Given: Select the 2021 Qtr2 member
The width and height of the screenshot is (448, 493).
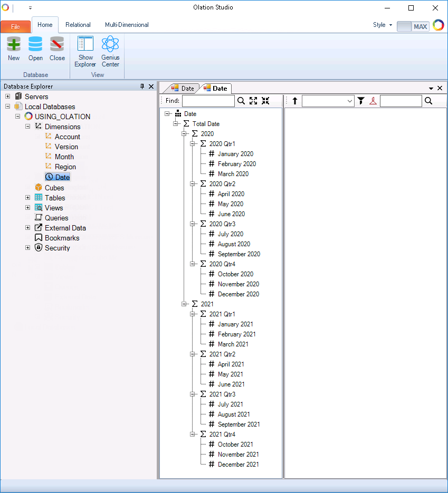Looking at the screenshot, I should tap(222, 354).
